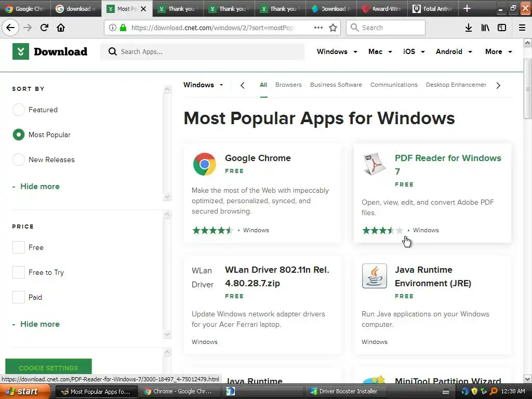
Task: Click the Cookie Settings button
Action: tap(48, 367)
